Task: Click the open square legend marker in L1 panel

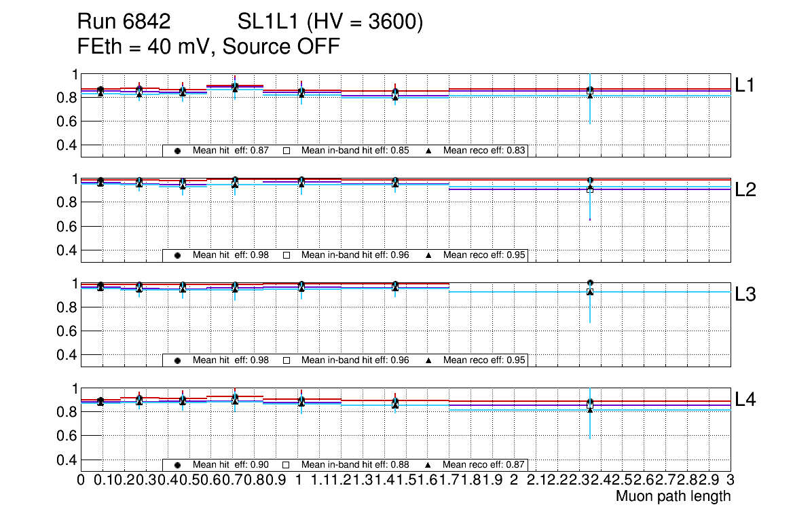Action: (x=287, y=151)
